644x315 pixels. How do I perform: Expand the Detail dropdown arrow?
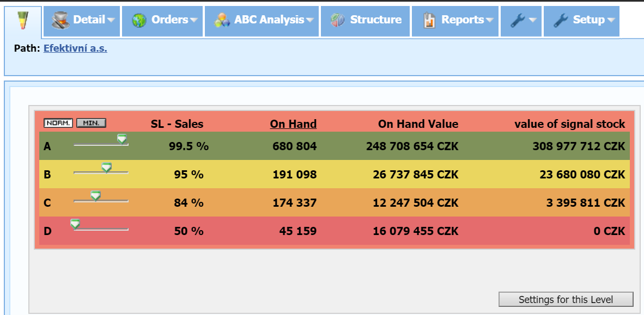click(111, 21)
